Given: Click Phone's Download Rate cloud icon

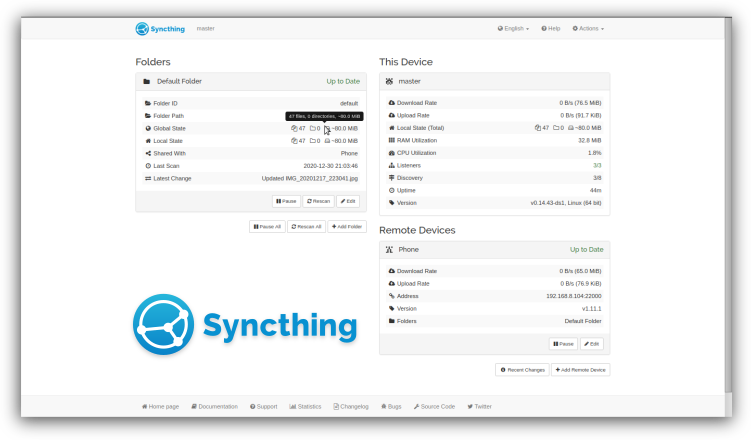Looking at the screenshot, I should tap(391, 271).
